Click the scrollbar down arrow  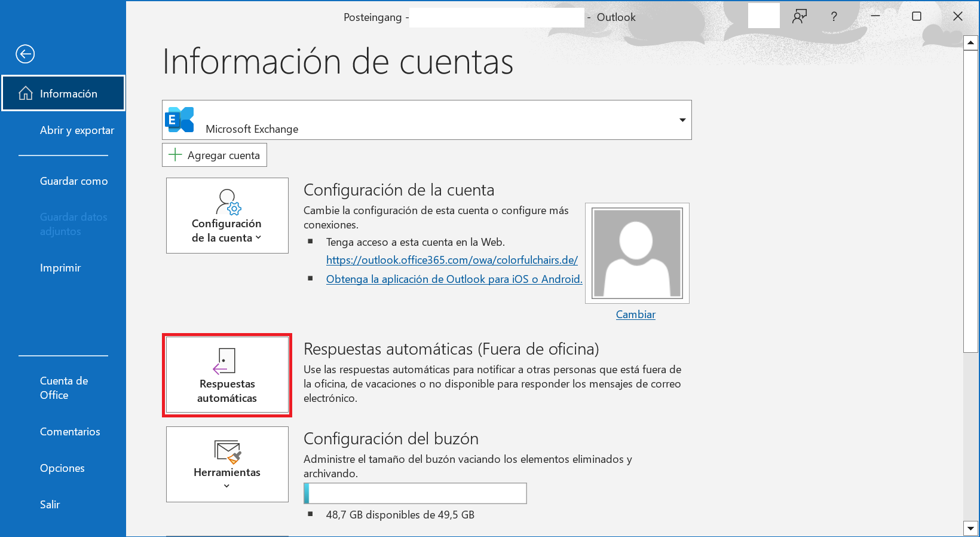[x=970, y=529]
